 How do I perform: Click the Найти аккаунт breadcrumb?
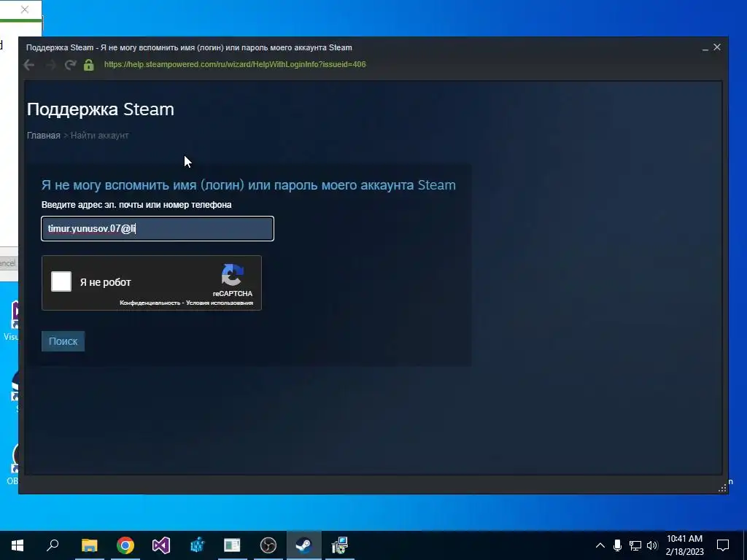[x=99, y=135]
